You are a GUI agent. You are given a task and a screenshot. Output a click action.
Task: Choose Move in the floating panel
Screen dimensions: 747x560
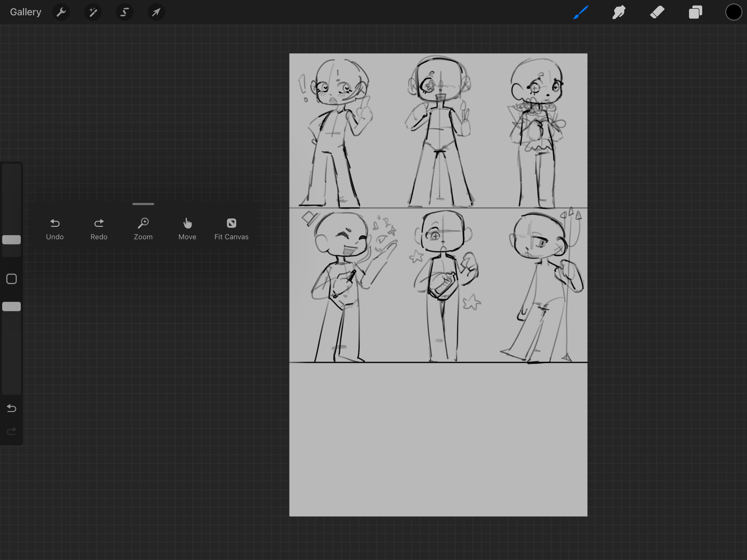pos(187,229)
